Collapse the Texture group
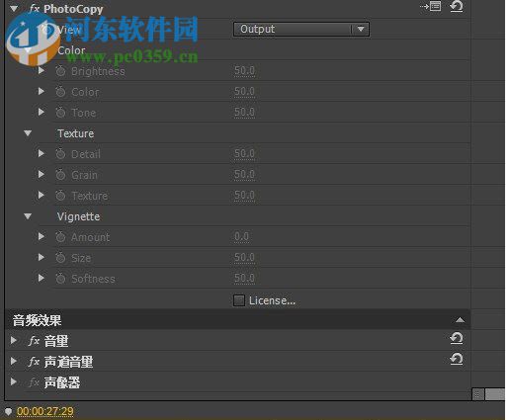Screen dimensions: 510x420 (x=28, y=133)
